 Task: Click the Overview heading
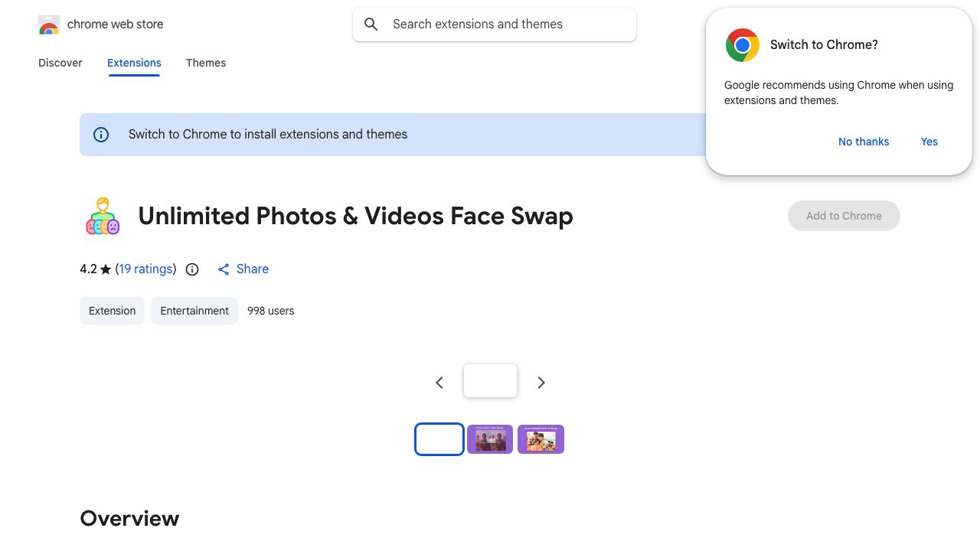pyautogui.click(x=129, y=518)
